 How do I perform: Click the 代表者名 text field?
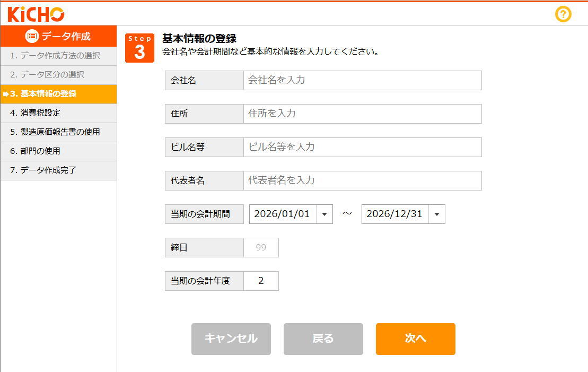pos(362,180)
